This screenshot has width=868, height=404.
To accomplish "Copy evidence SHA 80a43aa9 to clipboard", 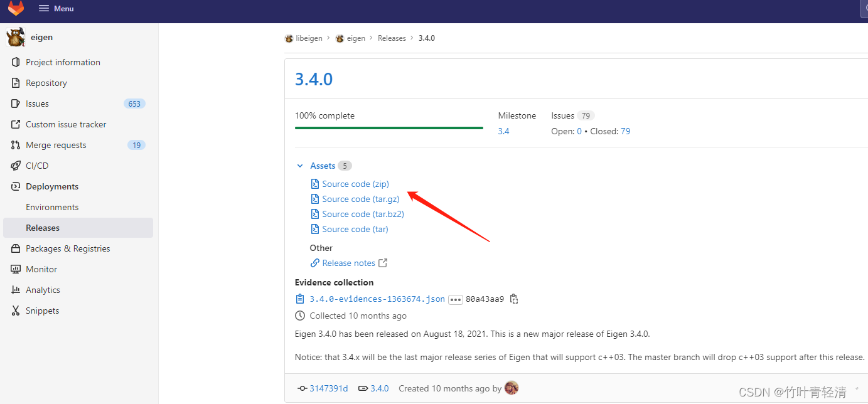I will tap(514, 299).
